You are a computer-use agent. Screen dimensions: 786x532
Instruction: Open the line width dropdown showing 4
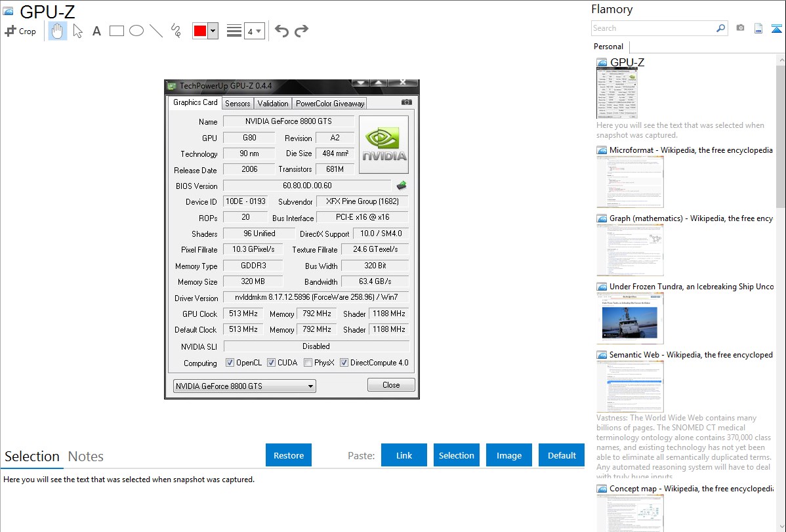[x=255, y=31]
